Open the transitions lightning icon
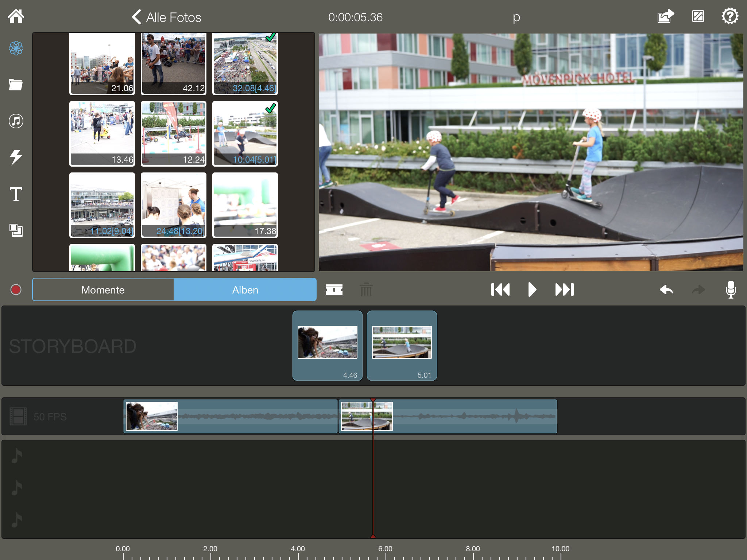Image resolution: width=747 pixels, height=560 pixels. click(16, 157)
